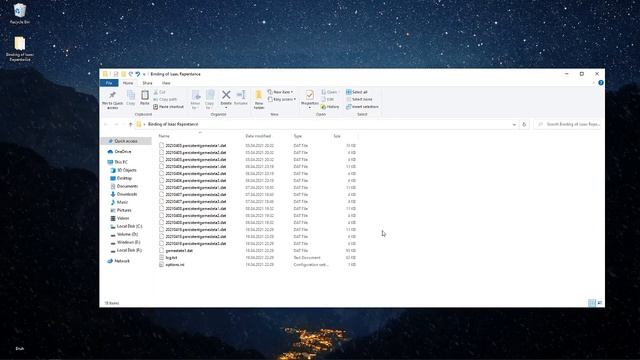640x360 pixels.
Task: Select Quick access in navigation pane
Action: pyautogui.click(x=126, y=141)
